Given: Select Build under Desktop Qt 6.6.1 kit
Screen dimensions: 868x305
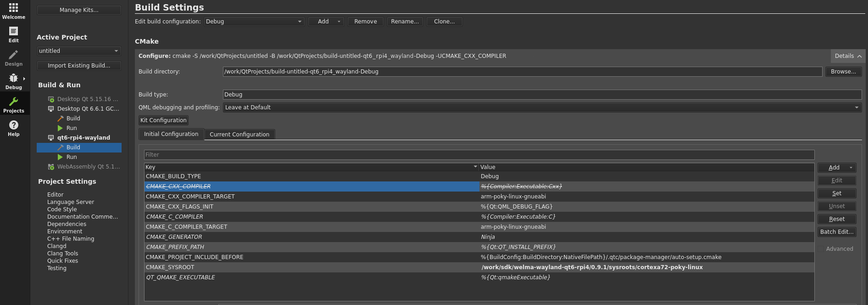Looking at the screenshot, I should coord(73,119).
